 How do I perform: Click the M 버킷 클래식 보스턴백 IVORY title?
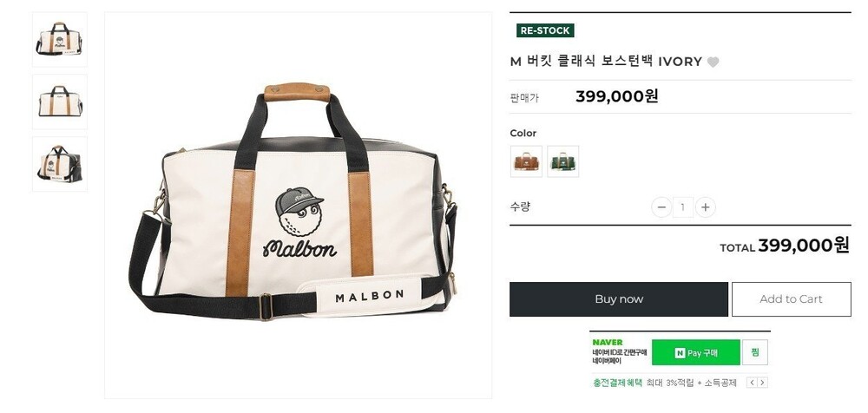pos(605,62)
